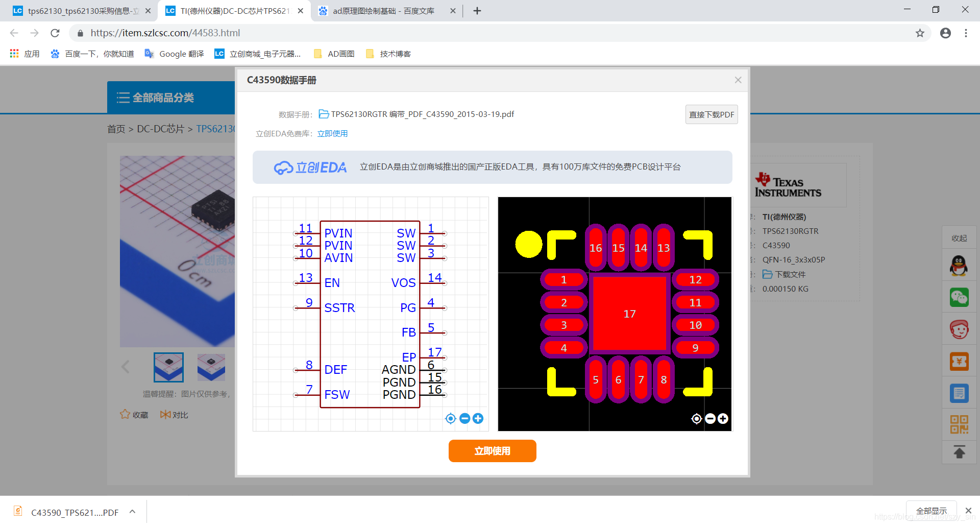980x526 pixels.
Task: Select the second product thumbnail image
Action: tap(211, 367)
